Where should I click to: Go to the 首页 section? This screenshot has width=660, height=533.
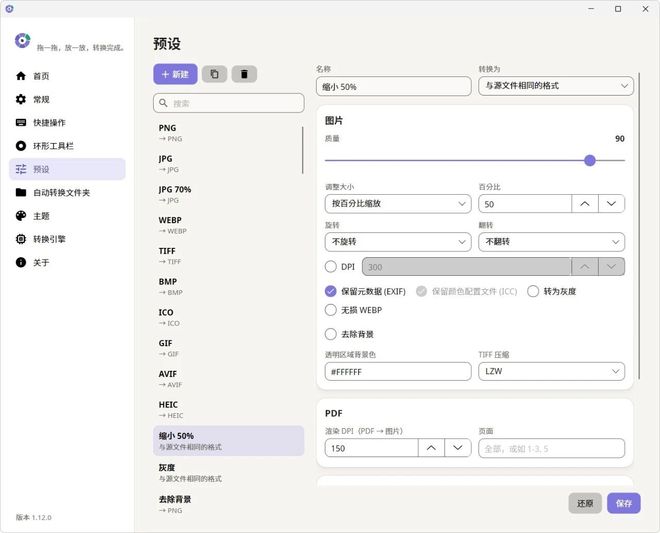67,76
